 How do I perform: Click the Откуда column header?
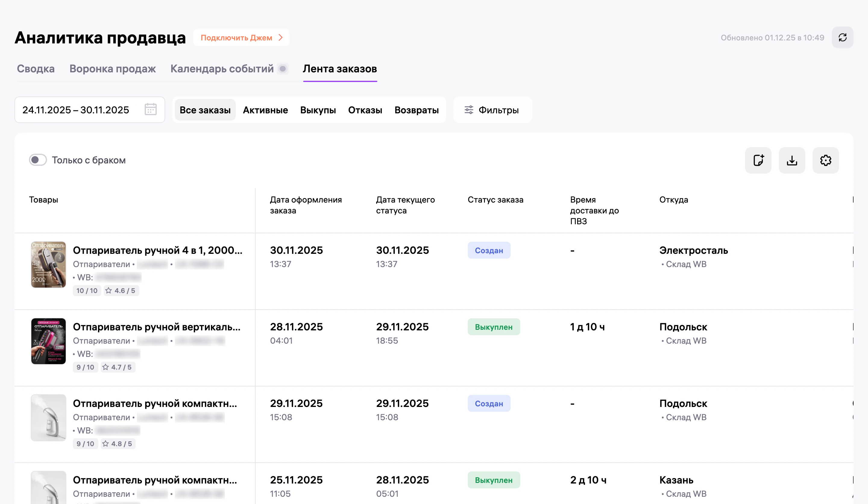[x=674, y=200]
